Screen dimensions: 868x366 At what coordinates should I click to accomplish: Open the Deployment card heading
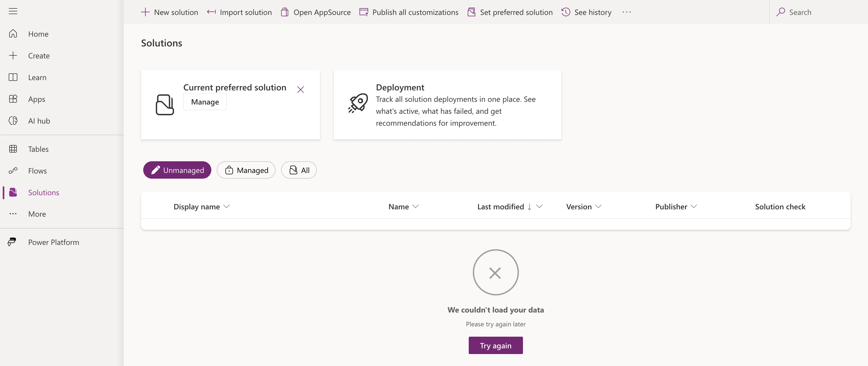[400, 87]
